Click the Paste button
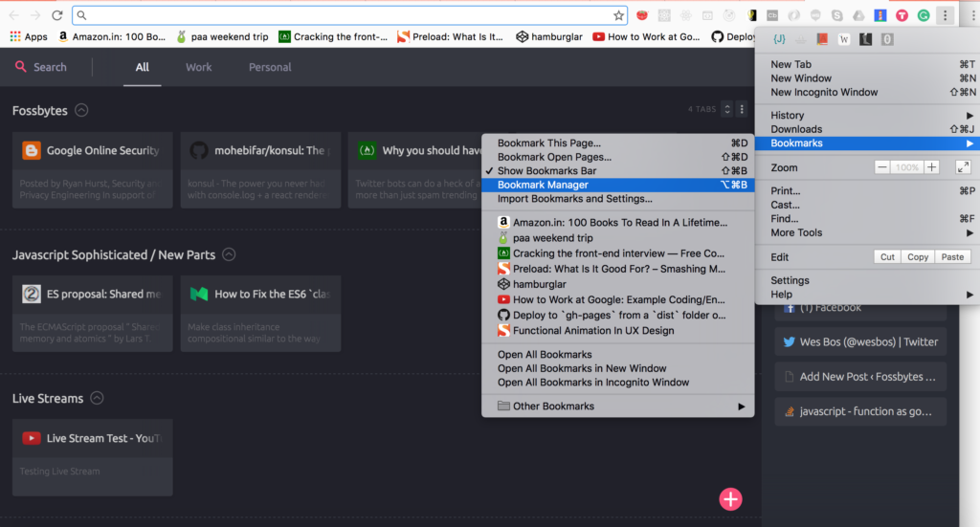980x527 pixels. click(952, 256)
